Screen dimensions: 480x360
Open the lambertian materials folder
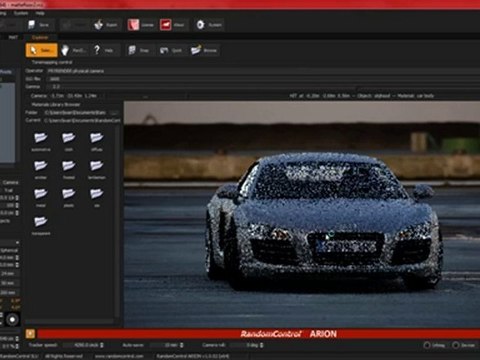tap(97, 169)
